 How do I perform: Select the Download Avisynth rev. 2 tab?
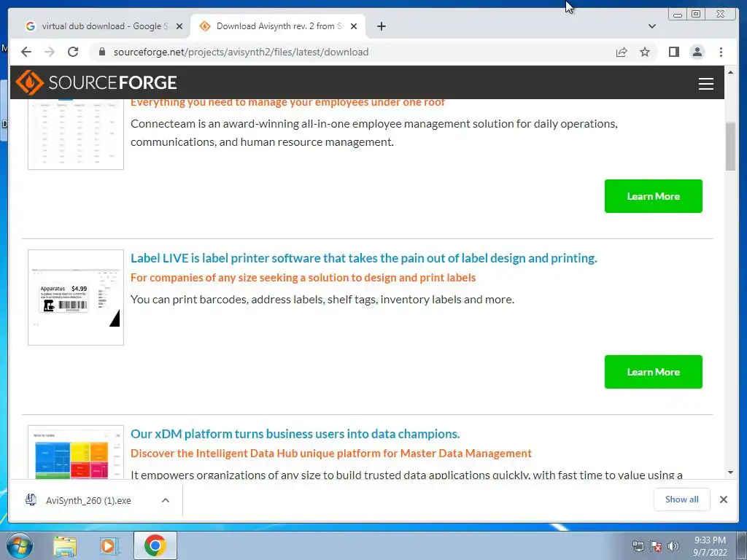click(x=278, y=26)
